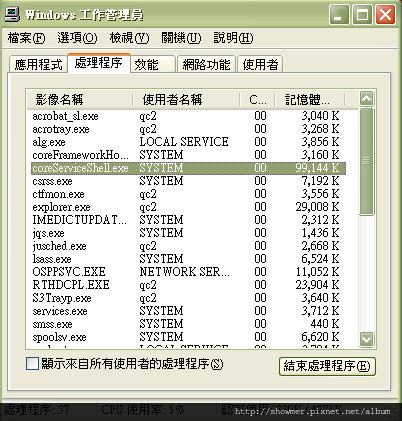Click NETWORK SER... user of OSPPSVC.EXE
Screen dimensions: 402x421
tap(184, 272)
